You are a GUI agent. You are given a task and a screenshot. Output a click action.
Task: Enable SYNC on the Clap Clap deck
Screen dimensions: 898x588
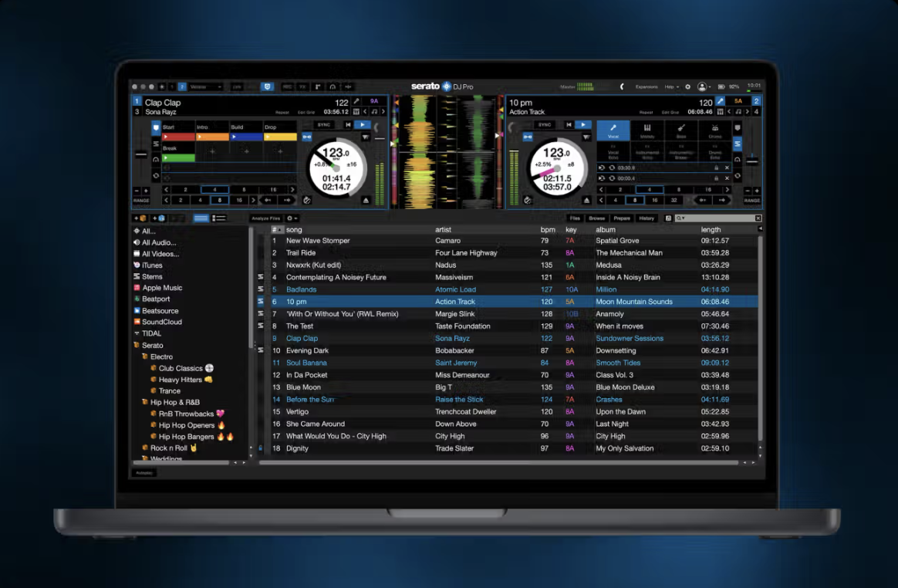tap(324, 124)
